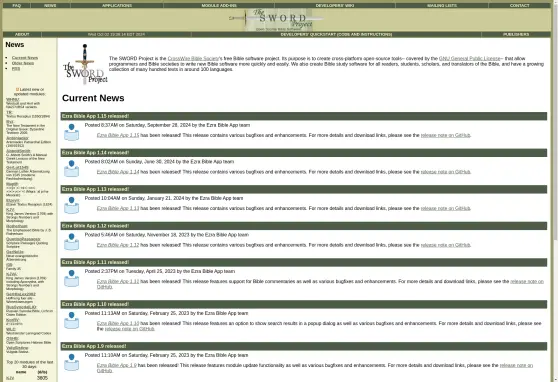Open the Ezra Bible App 1.10 link
The width and height of the screenshot is (558, 382).
pyautogui.click(x=118, y=323)
